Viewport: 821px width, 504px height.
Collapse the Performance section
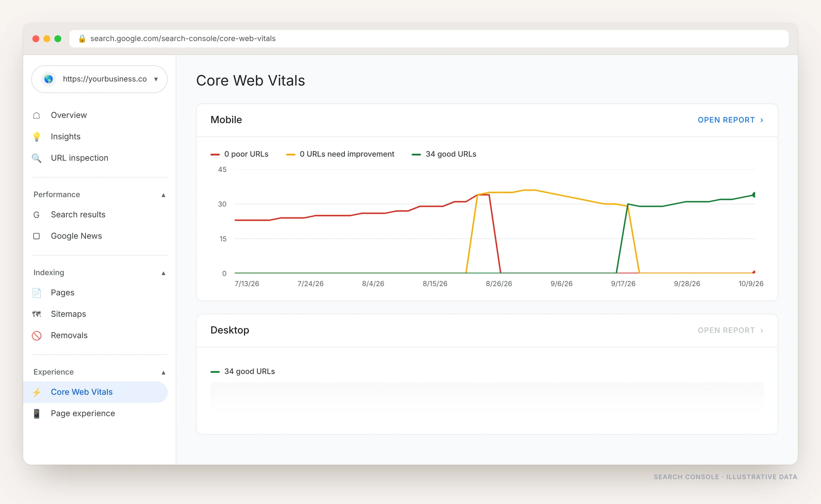click(163, 195)
